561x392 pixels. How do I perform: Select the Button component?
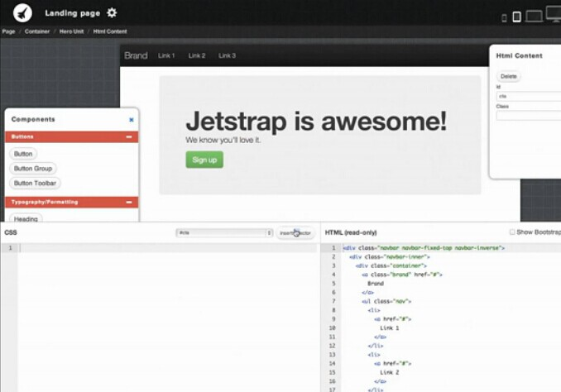point(23,154)
